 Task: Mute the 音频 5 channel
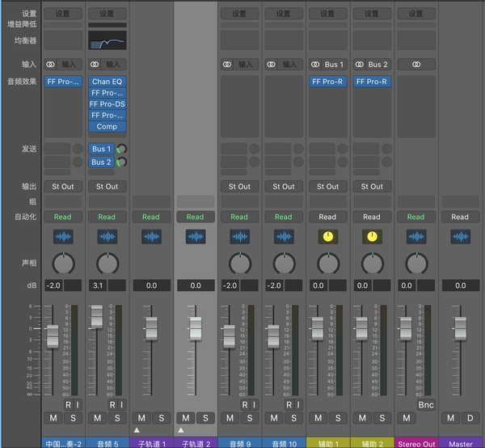click(x=97, y=417)
